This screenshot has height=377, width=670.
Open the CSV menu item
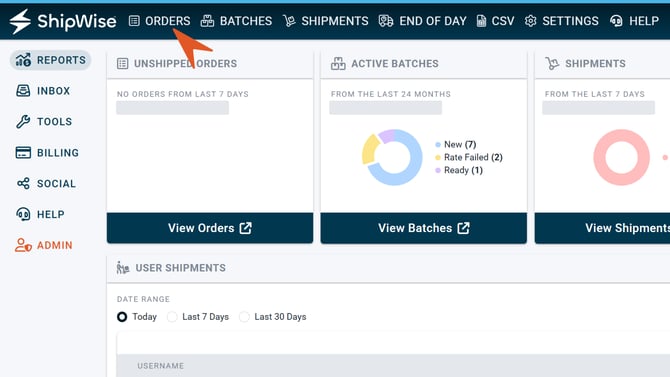(495, 21)
